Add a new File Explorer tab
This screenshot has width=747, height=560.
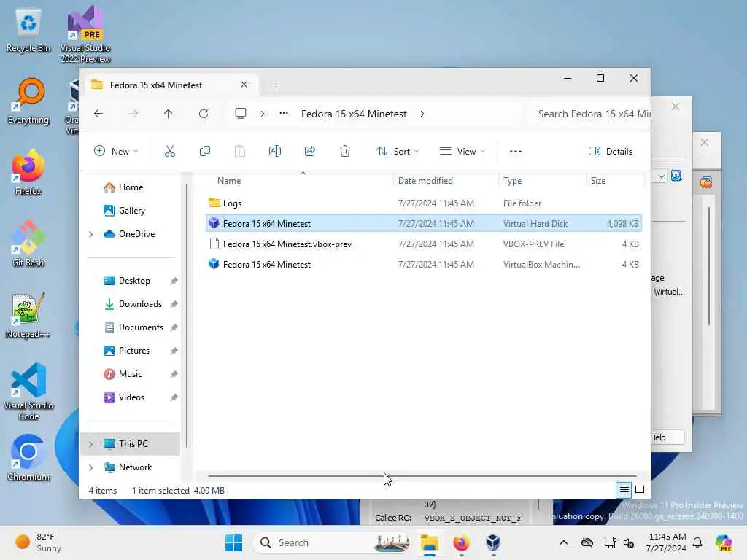276,85
